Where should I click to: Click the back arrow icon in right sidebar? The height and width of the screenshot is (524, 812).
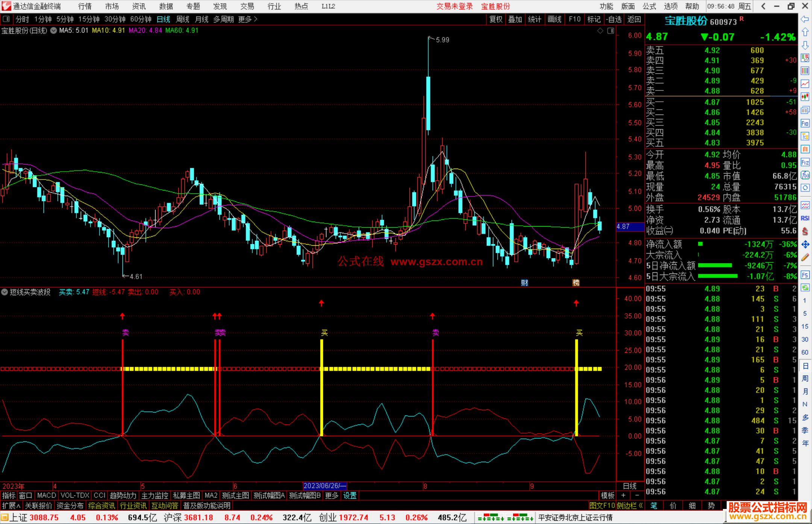click(805, 19)
